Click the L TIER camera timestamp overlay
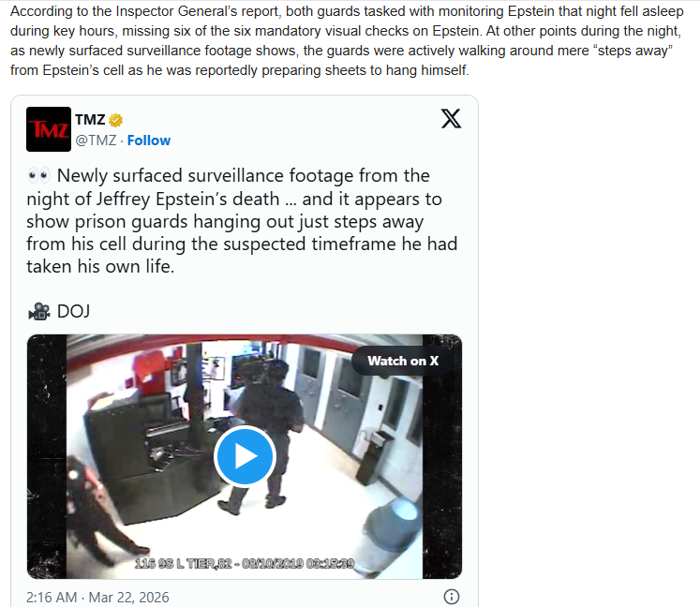 (x=245, y=563)
